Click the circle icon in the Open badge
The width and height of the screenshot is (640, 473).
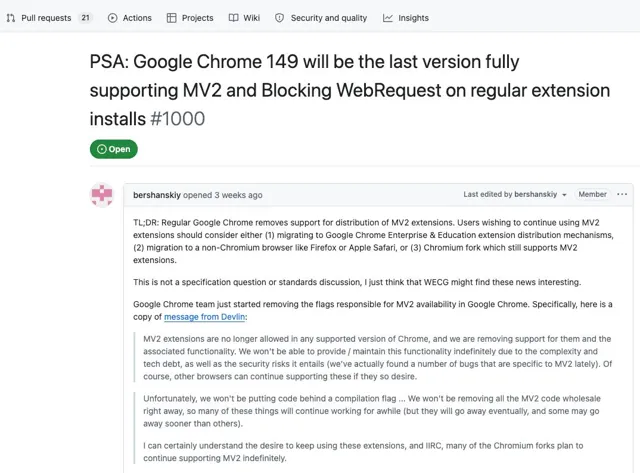pyautogui.click(x=102, y=149)
